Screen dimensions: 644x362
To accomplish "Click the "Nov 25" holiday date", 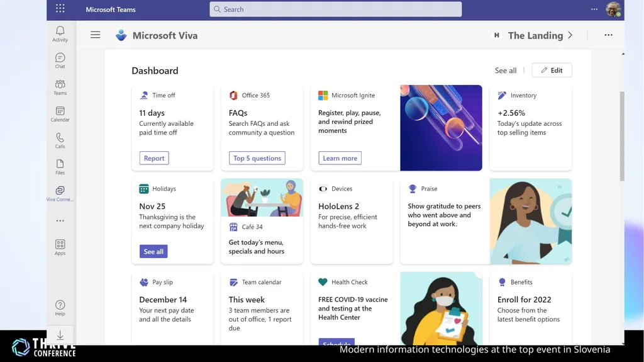I will 152,206.
